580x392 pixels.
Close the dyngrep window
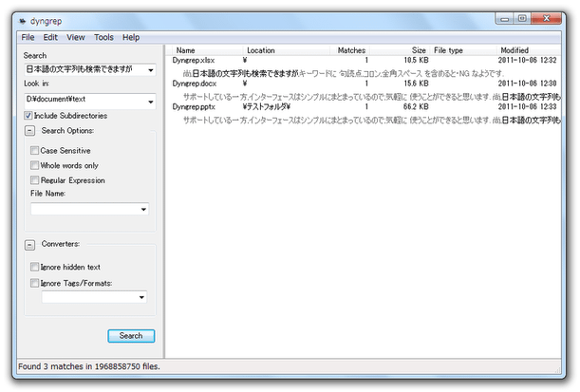(x=547, y=18)
